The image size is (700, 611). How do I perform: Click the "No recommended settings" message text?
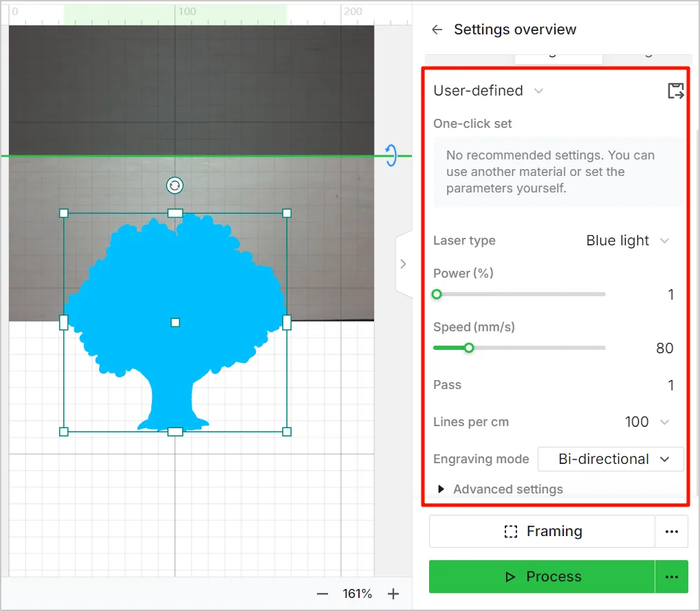[x=550, y=172]
